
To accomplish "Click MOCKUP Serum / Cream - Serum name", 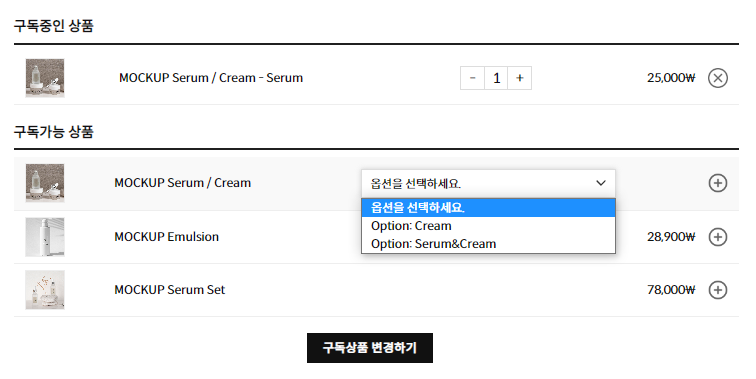I will pos(211,78).
